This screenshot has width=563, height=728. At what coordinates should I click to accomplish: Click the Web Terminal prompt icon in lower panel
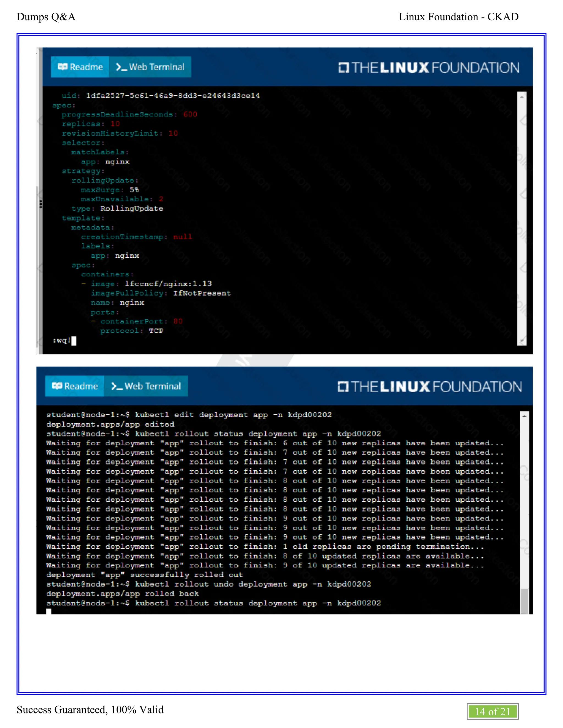pos(117,386)
